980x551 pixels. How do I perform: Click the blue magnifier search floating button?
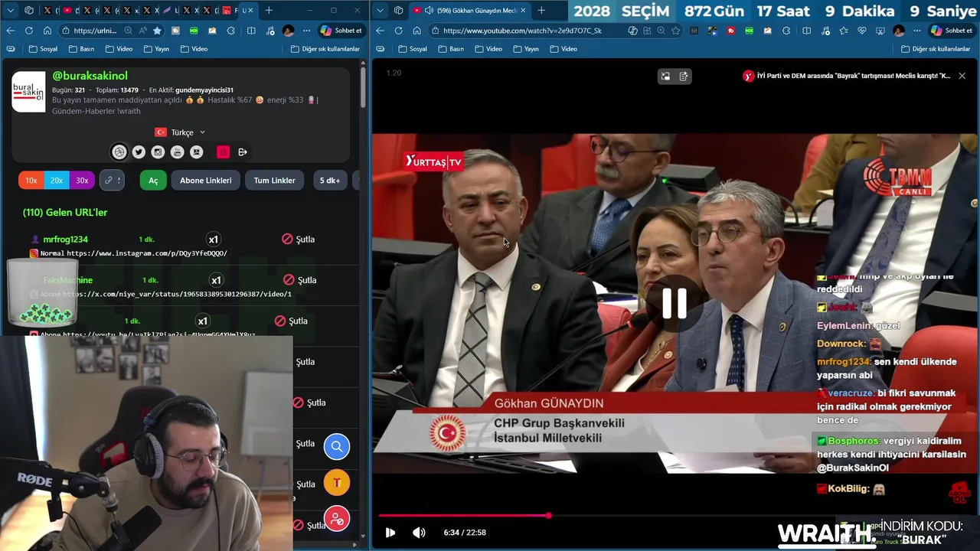click(336, 446)
